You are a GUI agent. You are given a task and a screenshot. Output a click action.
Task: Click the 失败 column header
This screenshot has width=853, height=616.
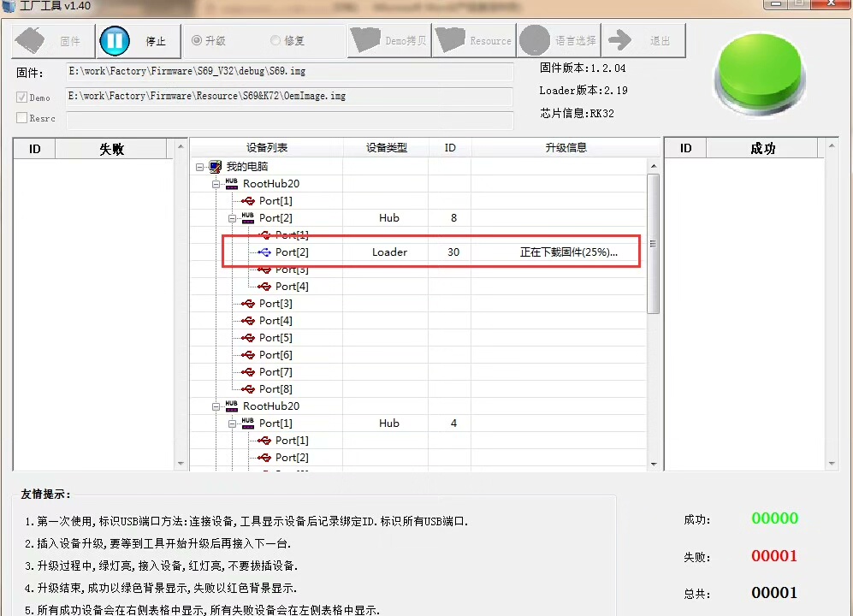pos(111,149)
